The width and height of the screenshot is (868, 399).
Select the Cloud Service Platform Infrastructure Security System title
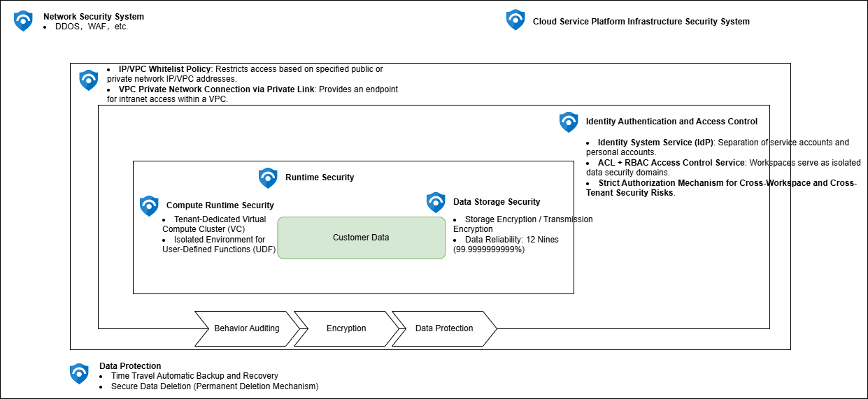tap(641, 22)
